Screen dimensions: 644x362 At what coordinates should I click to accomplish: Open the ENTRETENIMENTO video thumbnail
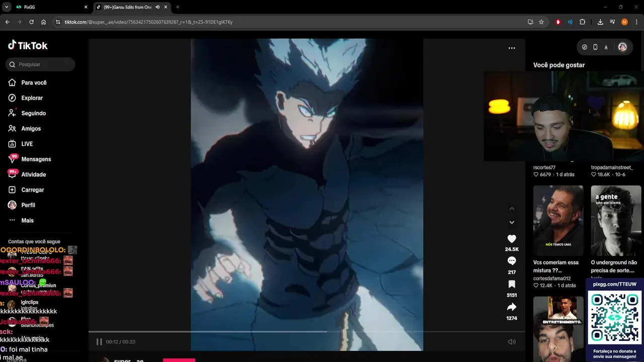[x=558, y=329]
